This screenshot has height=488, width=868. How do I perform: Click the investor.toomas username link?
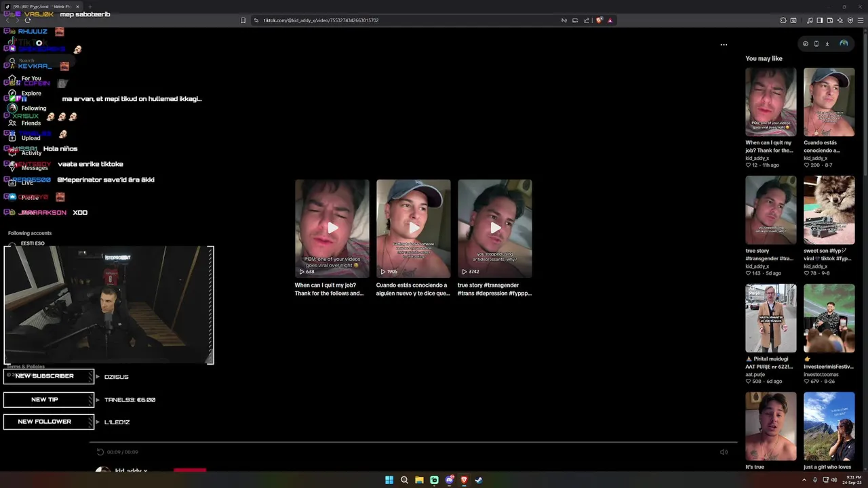[x=820, y=374]
